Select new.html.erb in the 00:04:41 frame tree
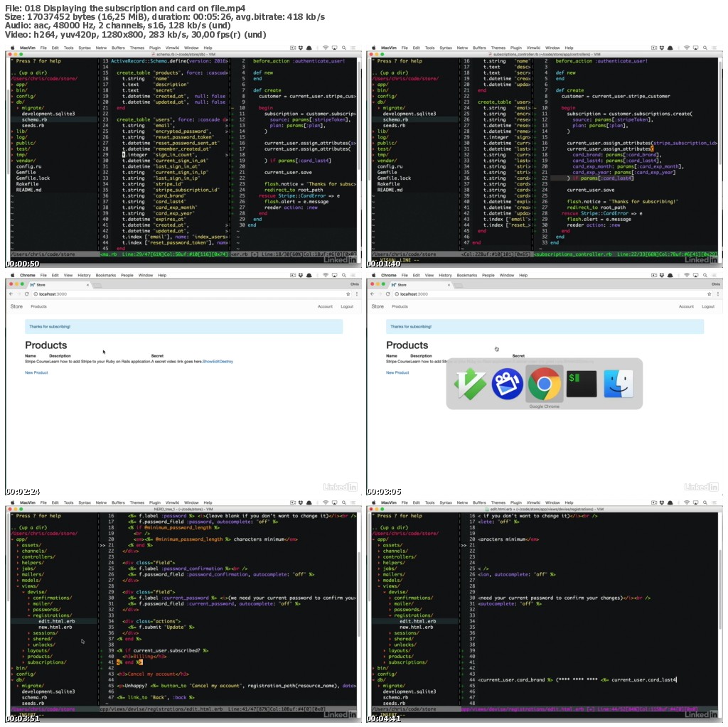 [417, 627]
